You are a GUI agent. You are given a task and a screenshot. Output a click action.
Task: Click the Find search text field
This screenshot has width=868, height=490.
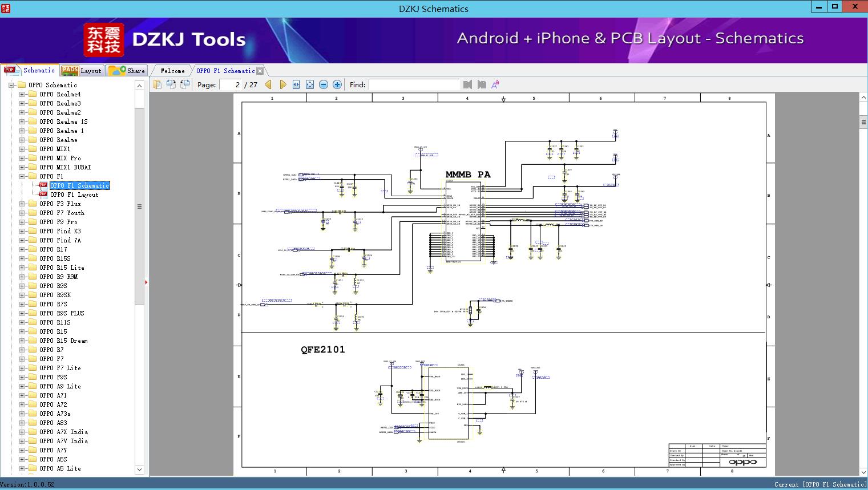tap(414, 84)
